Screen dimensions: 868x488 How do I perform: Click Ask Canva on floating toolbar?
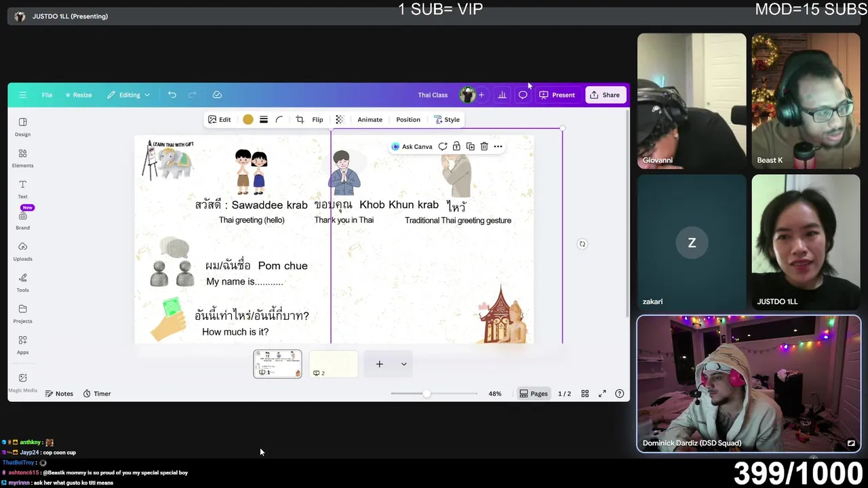[x=412, y=146]
